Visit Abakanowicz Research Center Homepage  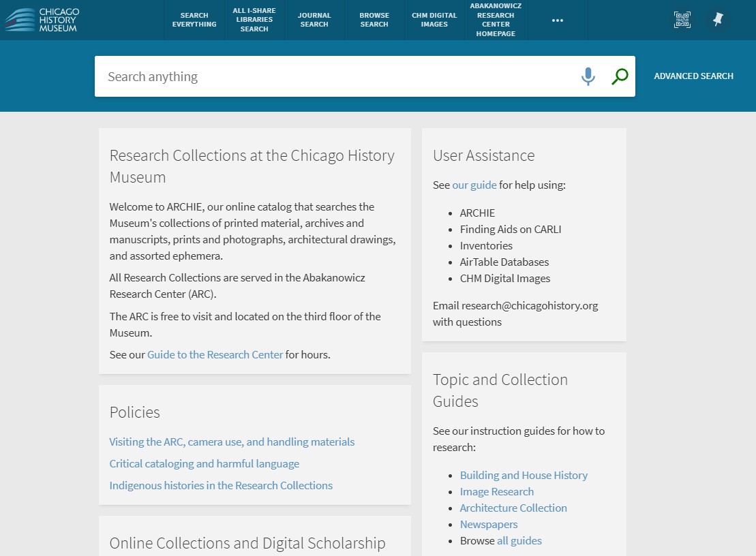496,20
